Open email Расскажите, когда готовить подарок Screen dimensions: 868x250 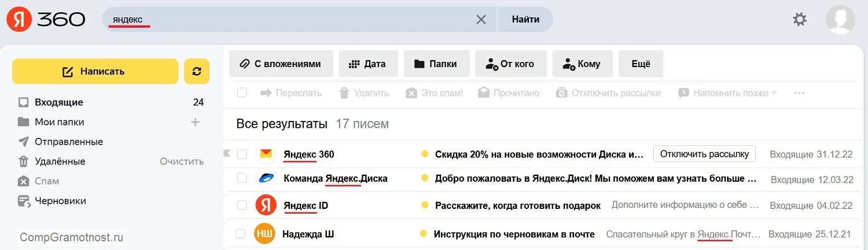[518, 205]
